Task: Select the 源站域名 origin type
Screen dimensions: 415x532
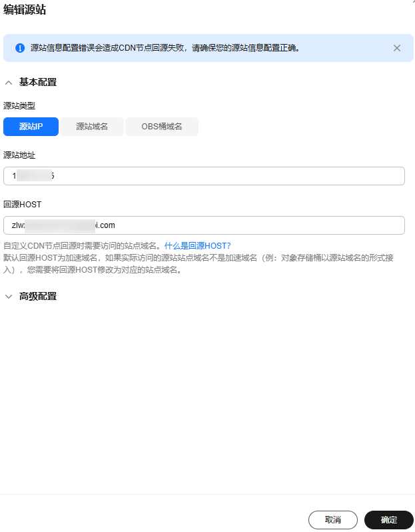Action: coord(92,127)
